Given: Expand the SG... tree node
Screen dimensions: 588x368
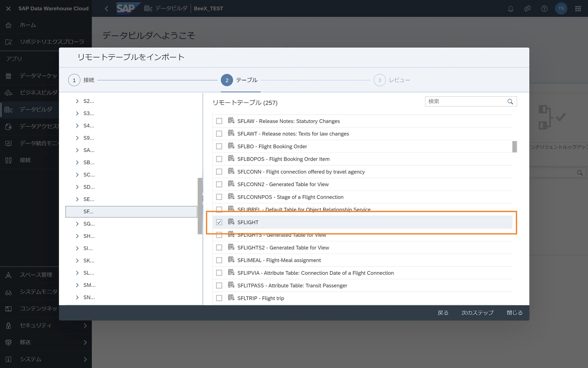Looking at the screenshot, I should click(77, 224).
